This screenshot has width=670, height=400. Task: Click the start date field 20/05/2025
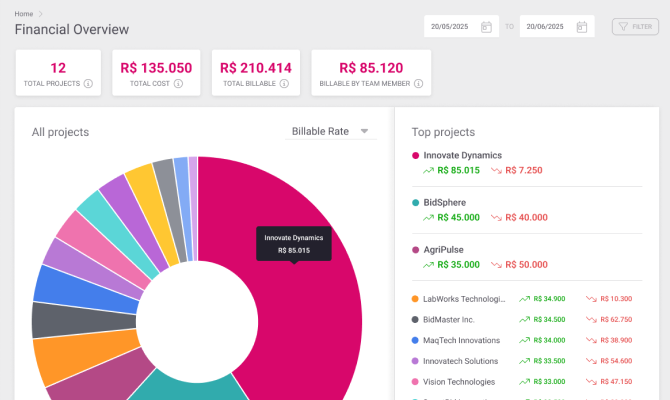click(x=451, y=27)
